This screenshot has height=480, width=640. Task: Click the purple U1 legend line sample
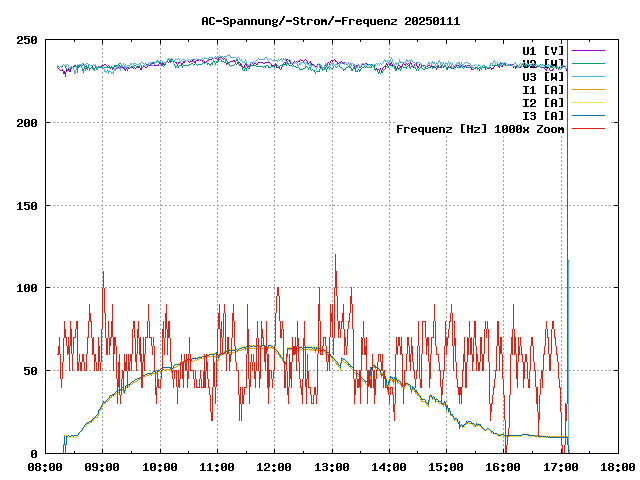[589, 50]
